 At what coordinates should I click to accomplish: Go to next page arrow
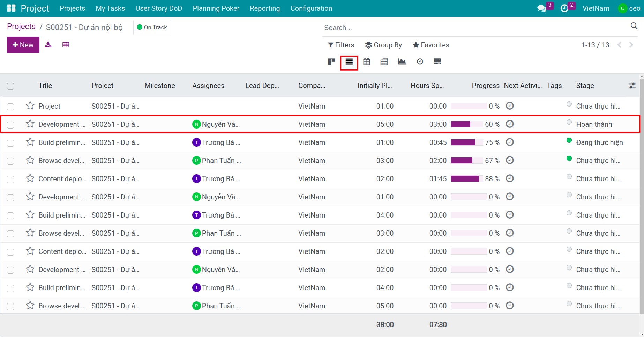(631, 45)
